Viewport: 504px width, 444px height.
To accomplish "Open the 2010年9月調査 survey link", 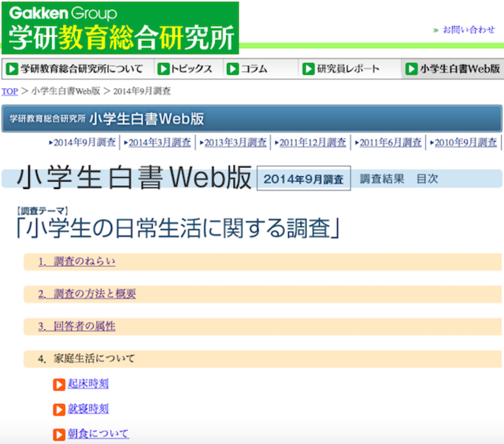I will (x=464, y=142).
